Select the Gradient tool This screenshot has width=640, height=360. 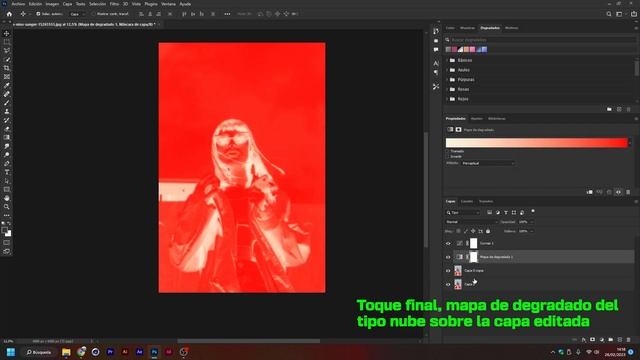[x=7, y=138]
